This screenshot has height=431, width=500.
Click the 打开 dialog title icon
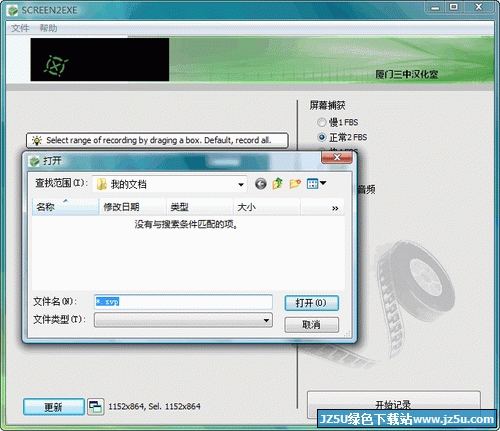pyautogui.click(x=34, y=161)
